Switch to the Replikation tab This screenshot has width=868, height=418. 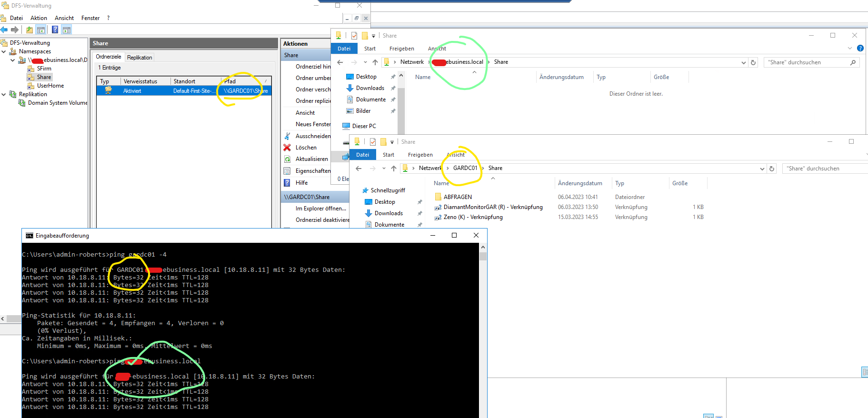pyautogui.click(x=140, y=58)
